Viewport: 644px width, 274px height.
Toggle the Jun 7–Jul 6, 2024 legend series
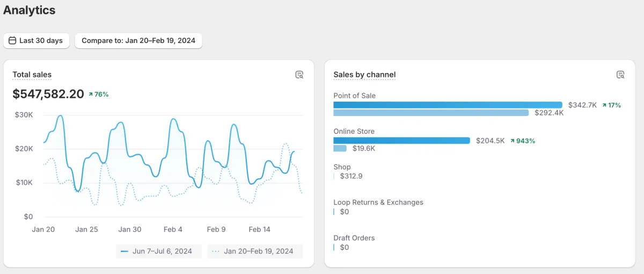pyautogui.click(x=159, y=251)
